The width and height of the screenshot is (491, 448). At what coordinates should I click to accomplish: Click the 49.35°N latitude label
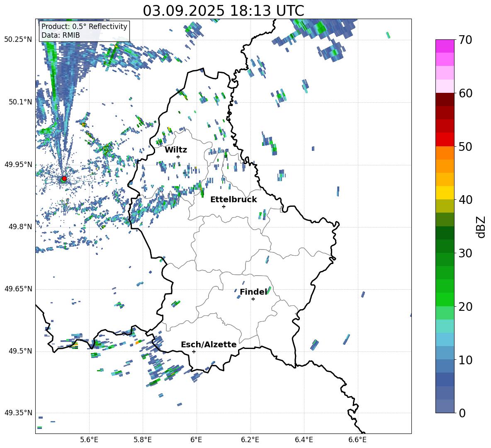[x=18, y=413]
